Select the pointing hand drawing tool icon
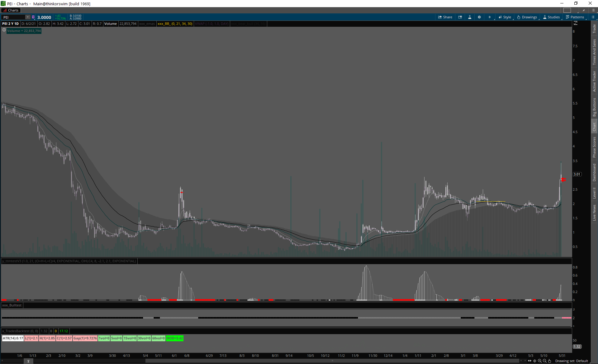 [550, 361]
